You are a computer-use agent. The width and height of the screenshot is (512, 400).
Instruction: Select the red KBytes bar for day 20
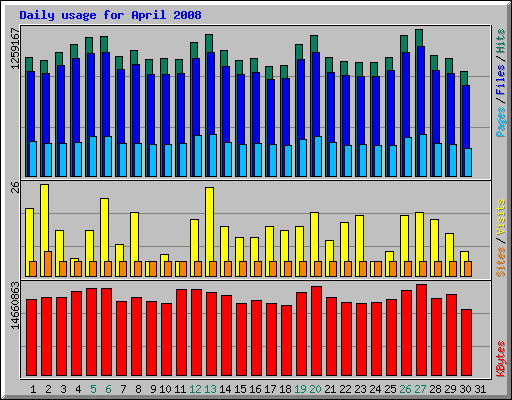pyautogui.click(x=316, y=331)
